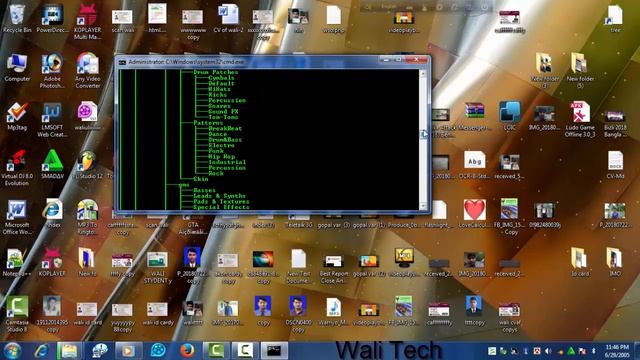Open the Ludo Game Offline APK file
Viewport: 640px width, 360px height.
(580, 119)
